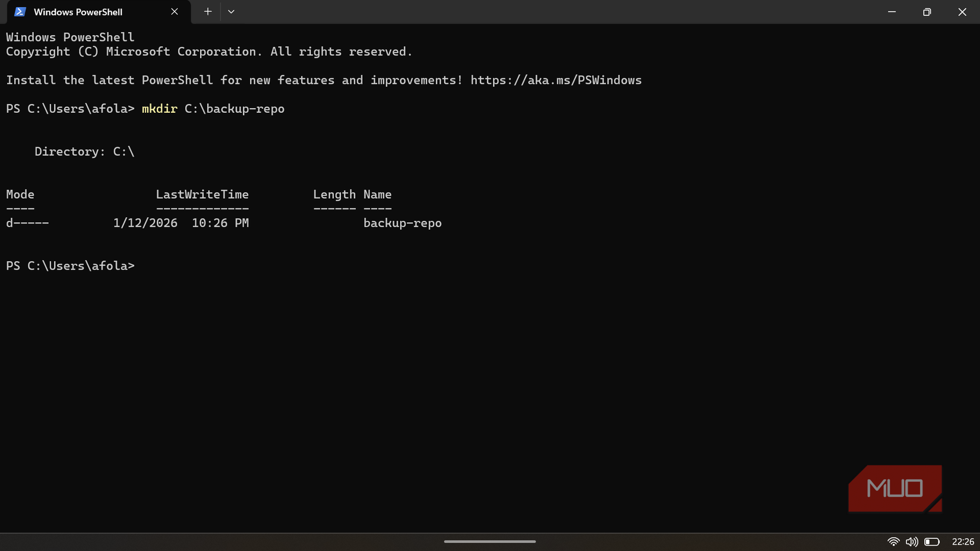Viewport: 980px width, 551px height.
Task: Click the minimize window icon
Action: coord(892,11)
